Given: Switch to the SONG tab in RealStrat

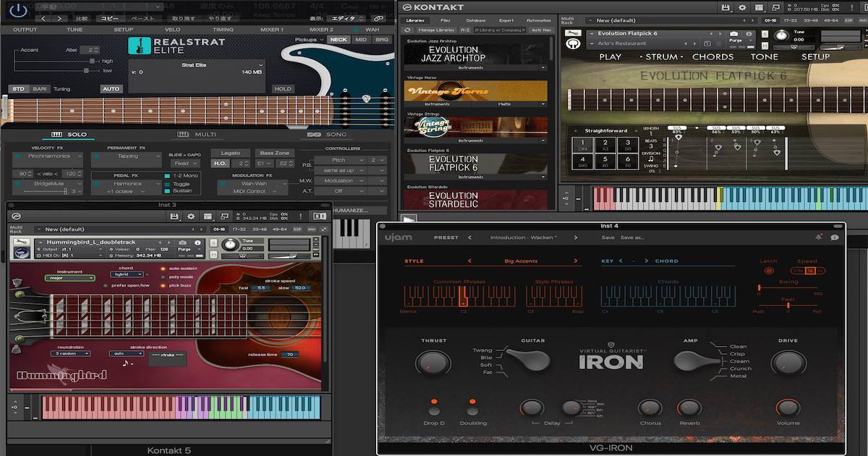Looking at the screenshot, I should [x=328, y=135].
